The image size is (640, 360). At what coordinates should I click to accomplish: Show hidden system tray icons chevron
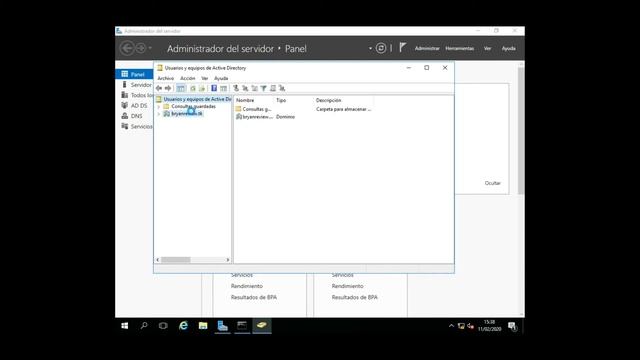pyautogui.click(x=451, y=326)
